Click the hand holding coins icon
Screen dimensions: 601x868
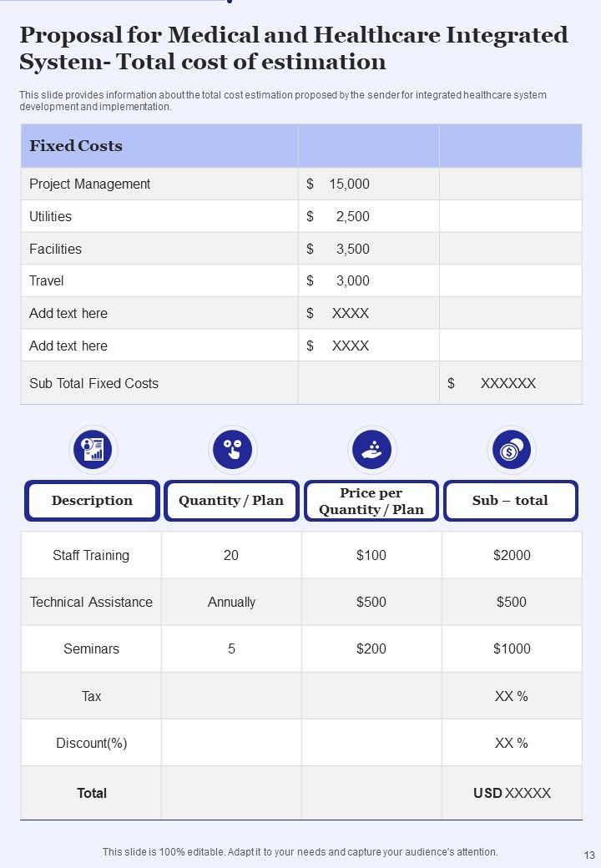pos(371,450)
